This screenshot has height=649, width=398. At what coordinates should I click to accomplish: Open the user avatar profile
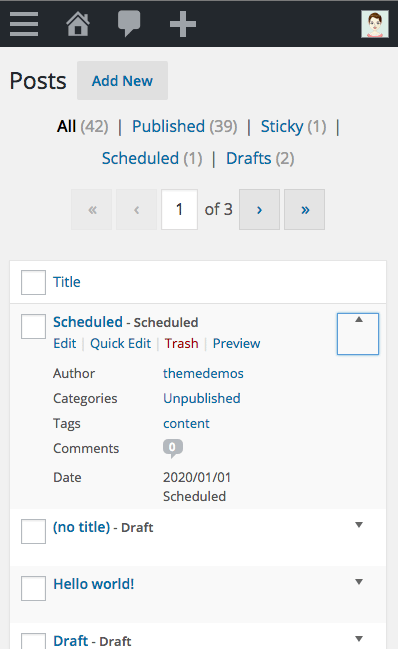[x=374, y=24]
